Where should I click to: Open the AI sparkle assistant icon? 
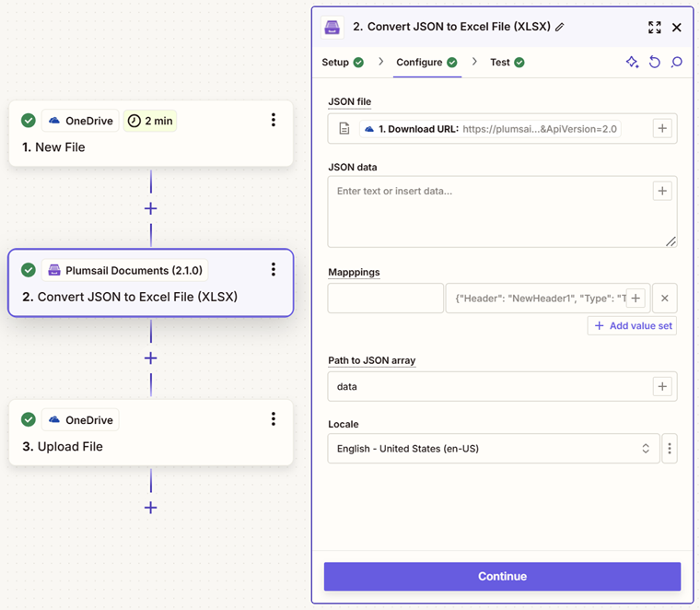[632, 62]
